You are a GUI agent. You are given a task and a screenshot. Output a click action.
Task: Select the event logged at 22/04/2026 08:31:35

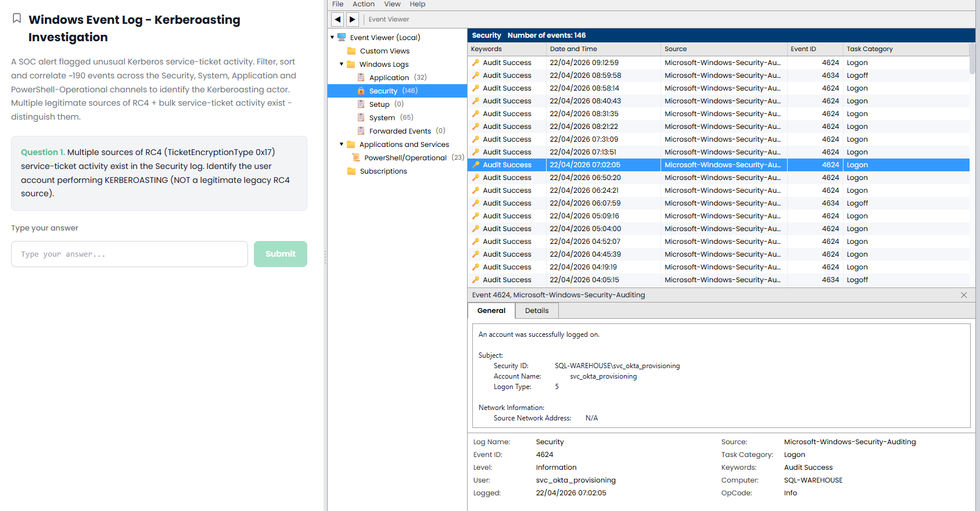click(x=719, y=114)
